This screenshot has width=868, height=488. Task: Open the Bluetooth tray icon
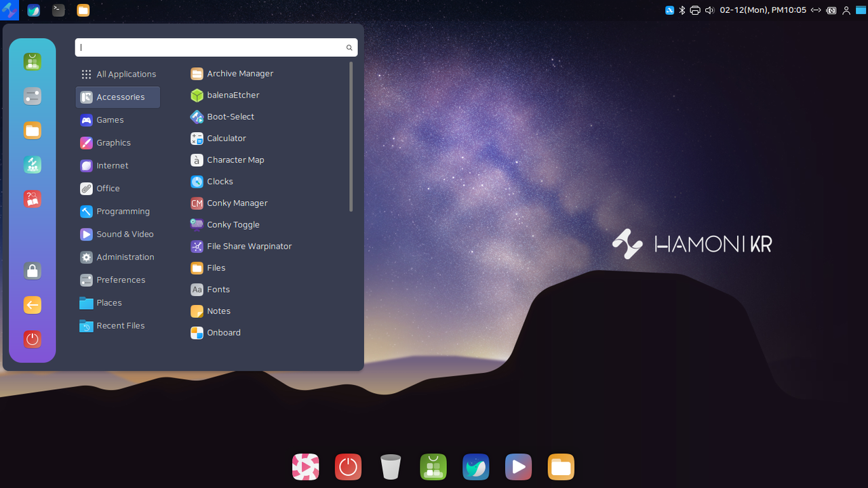coord(682,10)
